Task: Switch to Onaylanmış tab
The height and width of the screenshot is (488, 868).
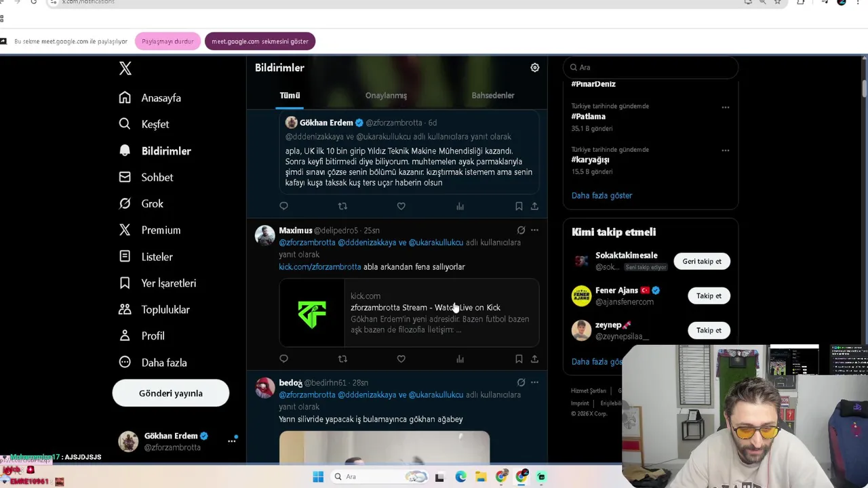Action: pos(386,96)
